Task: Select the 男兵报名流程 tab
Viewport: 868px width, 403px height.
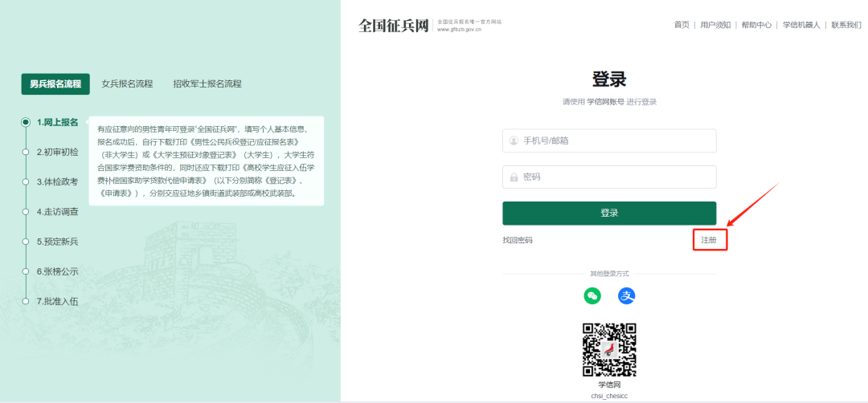Action: pos(55,83)
